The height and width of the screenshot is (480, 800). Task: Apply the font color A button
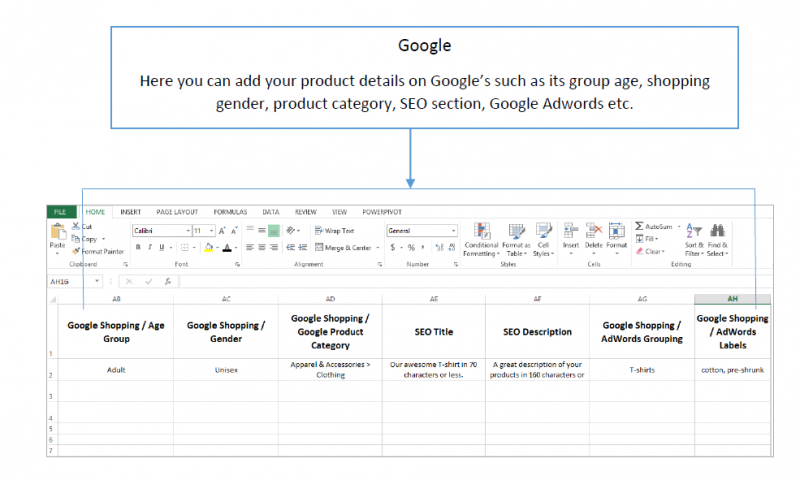227,247
